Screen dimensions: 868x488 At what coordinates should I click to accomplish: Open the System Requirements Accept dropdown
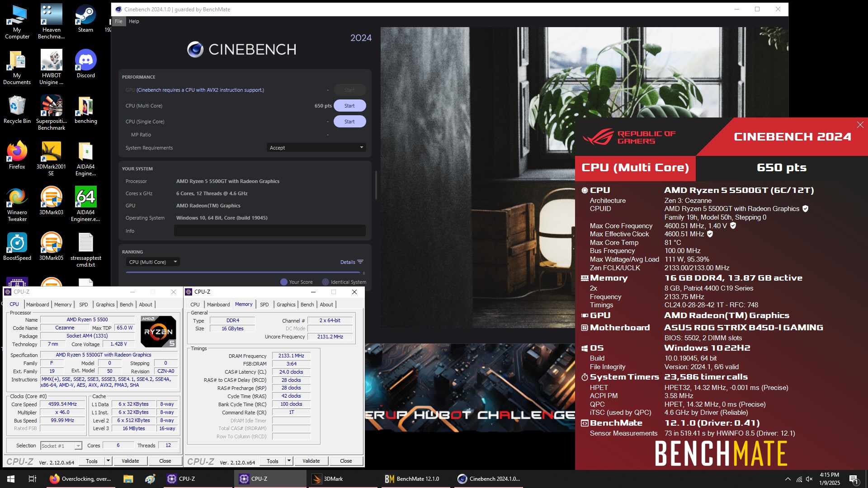tap(316, 148)
